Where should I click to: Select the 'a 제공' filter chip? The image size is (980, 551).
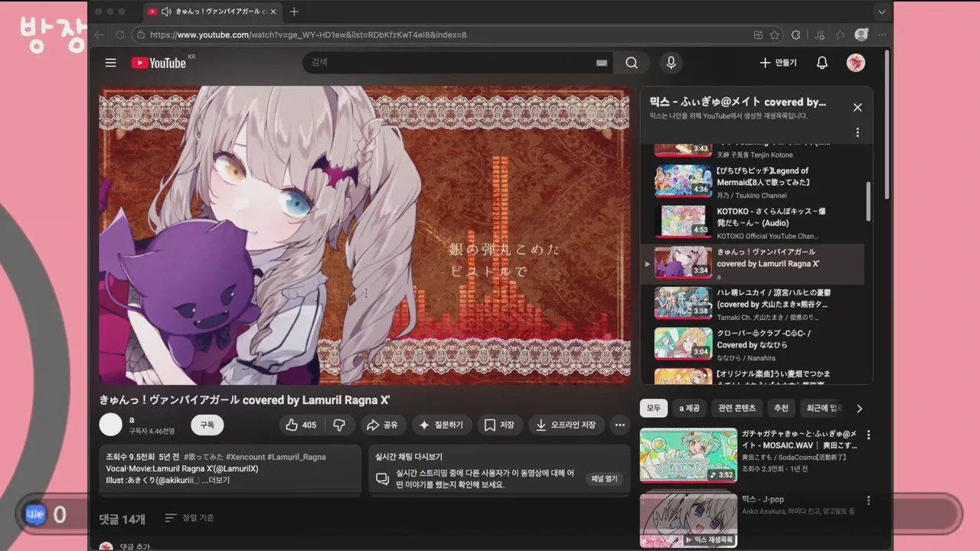pyautogui.click(x=689, y=408)
